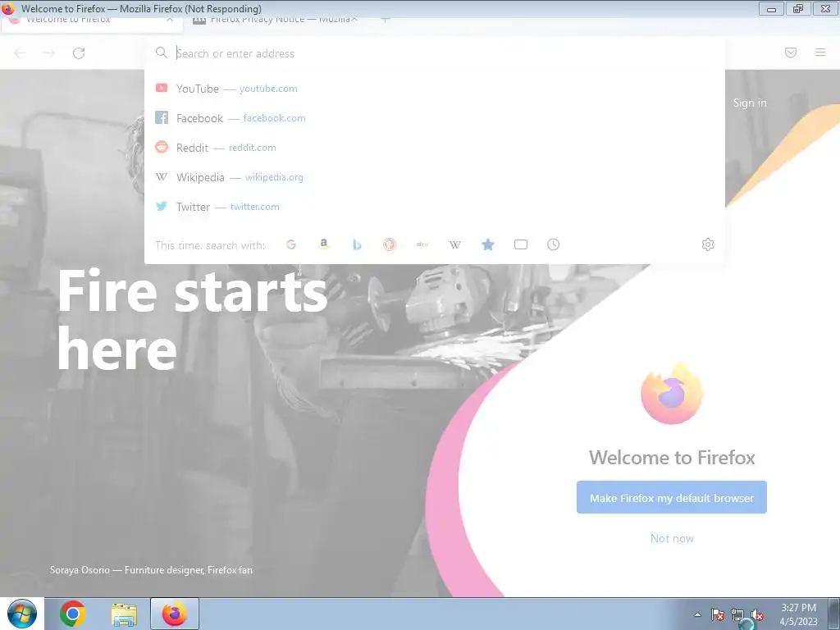Open the taskbar clock showing 3:27 PM

coord(798,614)
